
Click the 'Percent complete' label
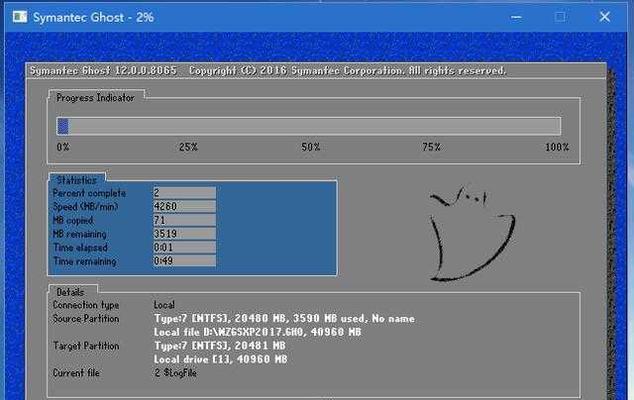(89, 193)
